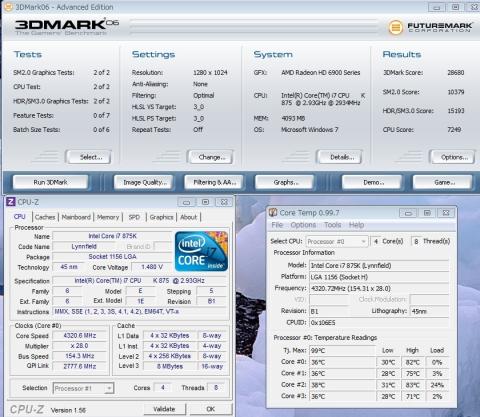Image resolution: width=480 pixels, height=417 pixels.
Task: Open the Tools menu in Core Temp
Action: pyautogui.click(x=332, y=225)
